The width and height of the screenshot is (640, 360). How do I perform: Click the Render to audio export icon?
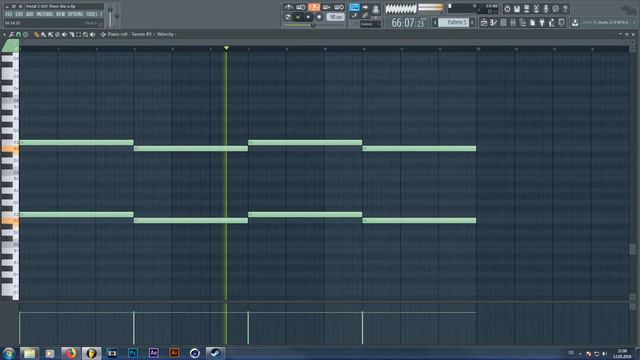pos(526,9)
